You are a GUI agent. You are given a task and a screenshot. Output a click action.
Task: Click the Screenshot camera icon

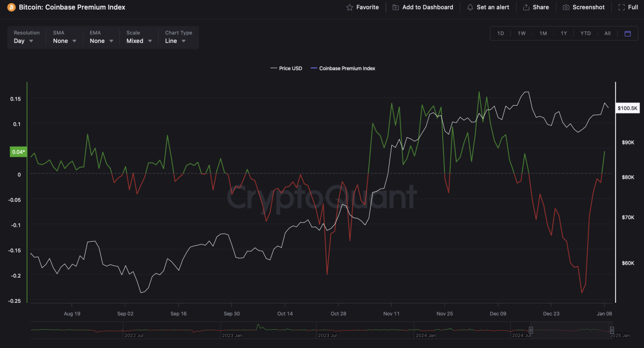coord(566,8)
